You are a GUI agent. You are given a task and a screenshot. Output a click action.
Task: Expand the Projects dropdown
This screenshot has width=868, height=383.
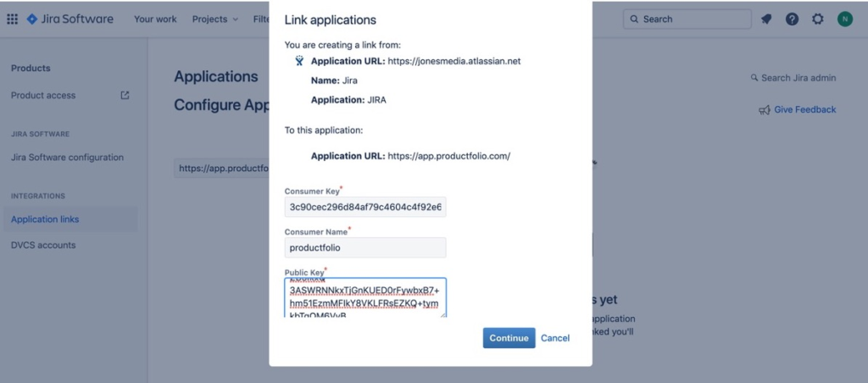point(215,19)
